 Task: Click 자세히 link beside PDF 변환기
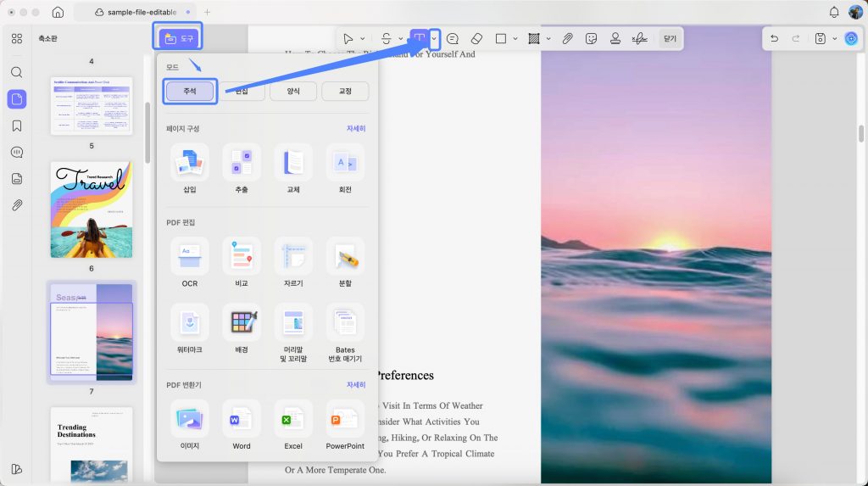(x=356, y=384)
